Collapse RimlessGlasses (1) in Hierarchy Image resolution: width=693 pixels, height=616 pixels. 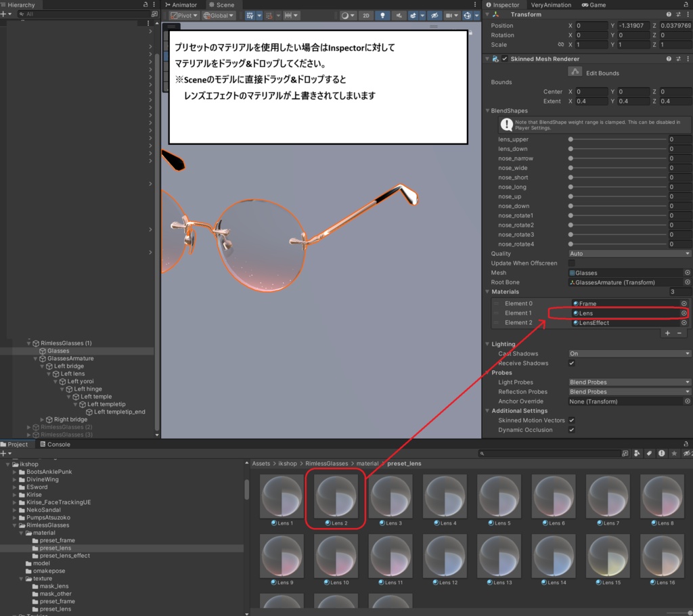coord(28,343)
